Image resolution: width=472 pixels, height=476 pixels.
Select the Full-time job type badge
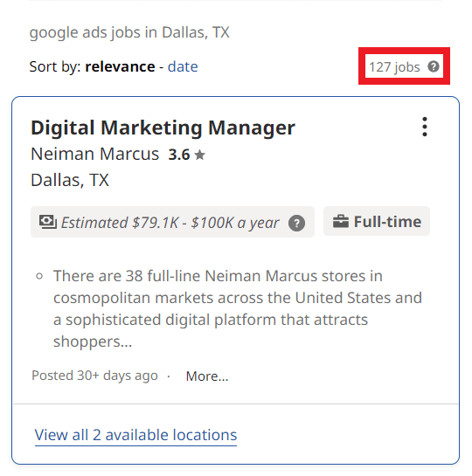(x=377, y=222)
